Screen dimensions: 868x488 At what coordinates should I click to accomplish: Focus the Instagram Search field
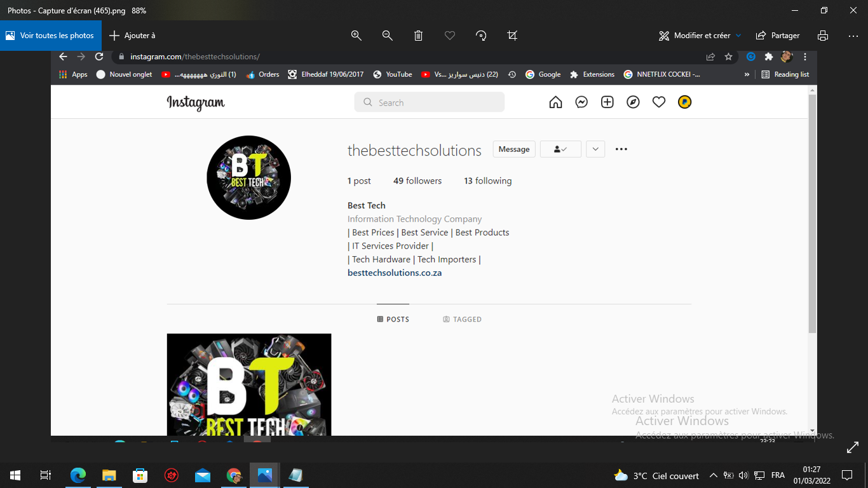(x=430, y=102)
